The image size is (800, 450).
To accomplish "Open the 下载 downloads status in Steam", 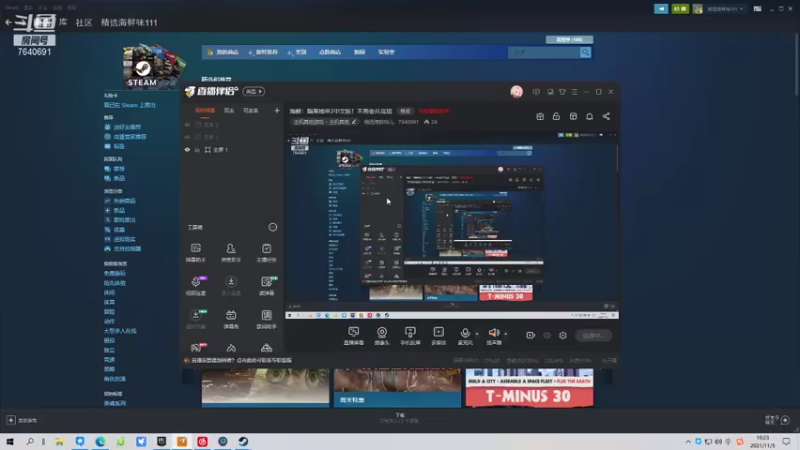I will coord(399,418).
